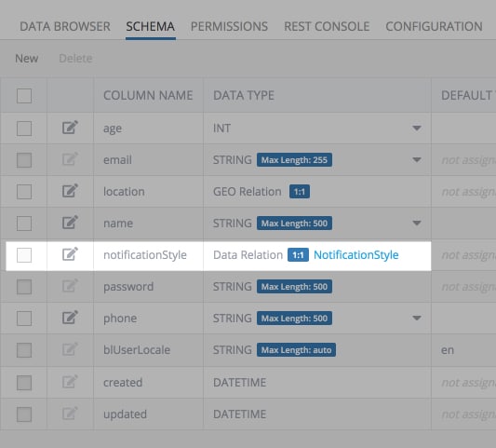Open the phone data type dropdown
The height and width of the screenshot is (448, 496).
(x=417, y=318)
